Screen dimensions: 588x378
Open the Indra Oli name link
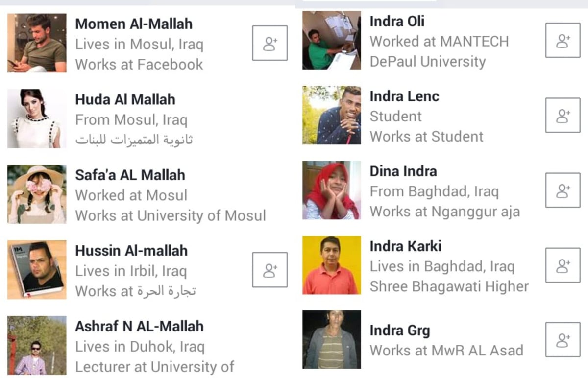pos(397,21)
